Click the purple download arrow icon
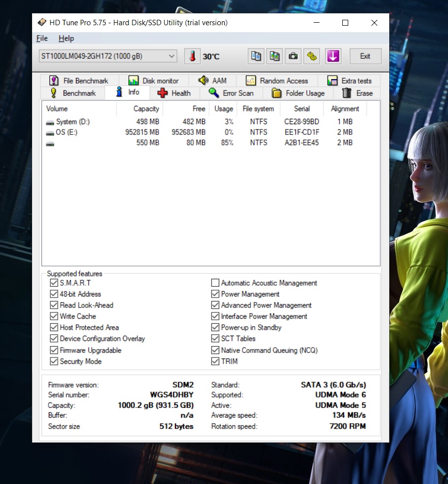448x484 pixels. 333,56
